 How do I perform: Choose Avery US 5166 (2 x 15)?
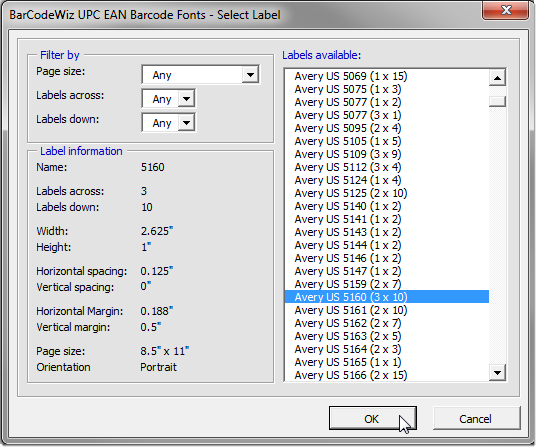point(351,375)
